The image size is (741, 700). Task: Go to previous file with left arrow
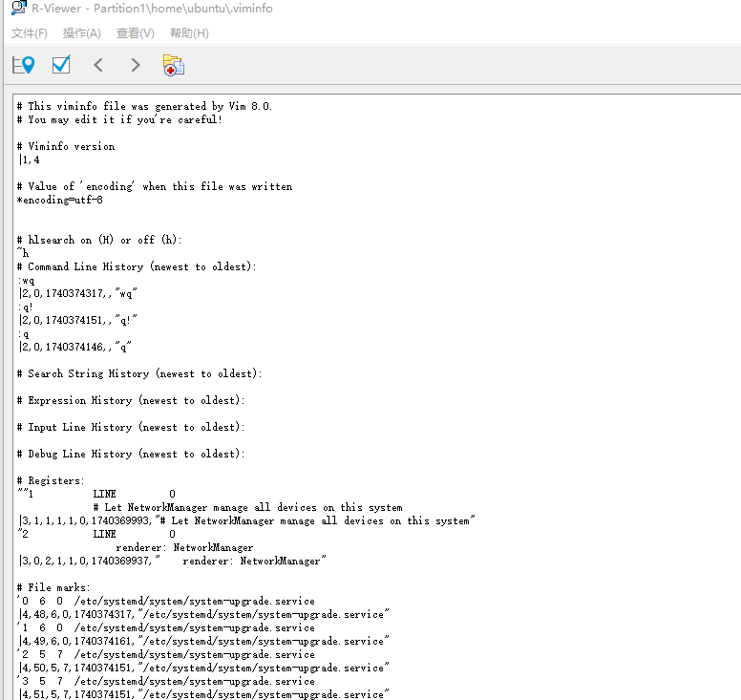coord(98,65)
